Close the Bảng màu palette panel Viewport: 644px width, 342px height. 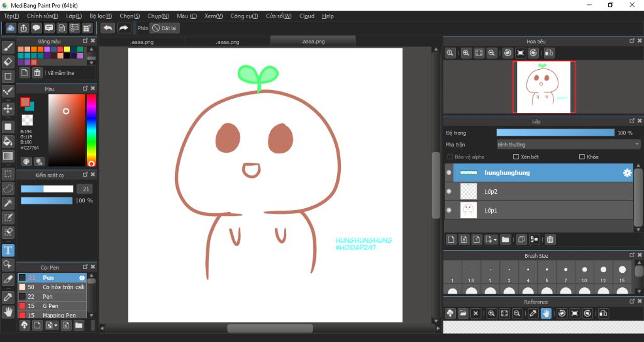(93, 41)
